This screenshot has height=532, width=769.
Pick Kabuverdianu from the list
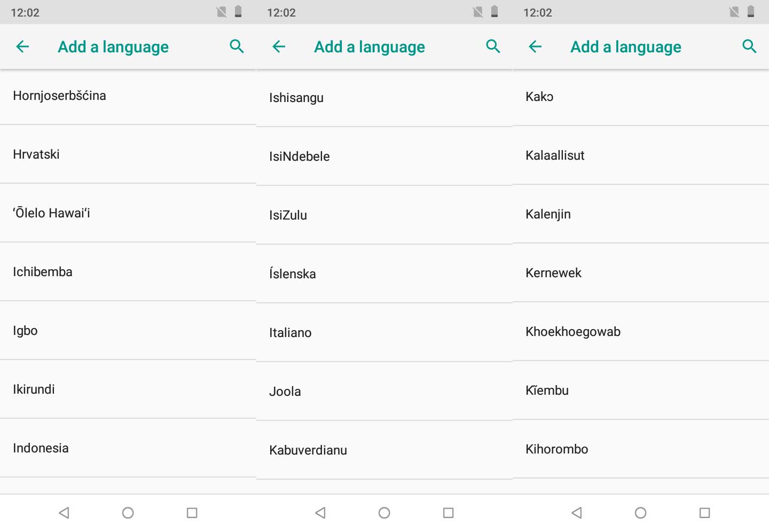384,450
